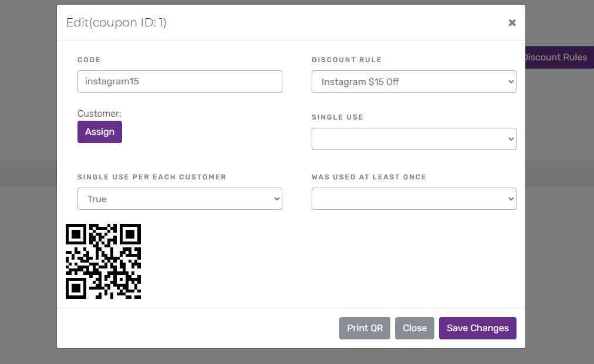Image resolution: width=594 pixels, height=364 pixels.
Task: Expand the Was Used At Least Once dropdown
Action: click(414, 199)
